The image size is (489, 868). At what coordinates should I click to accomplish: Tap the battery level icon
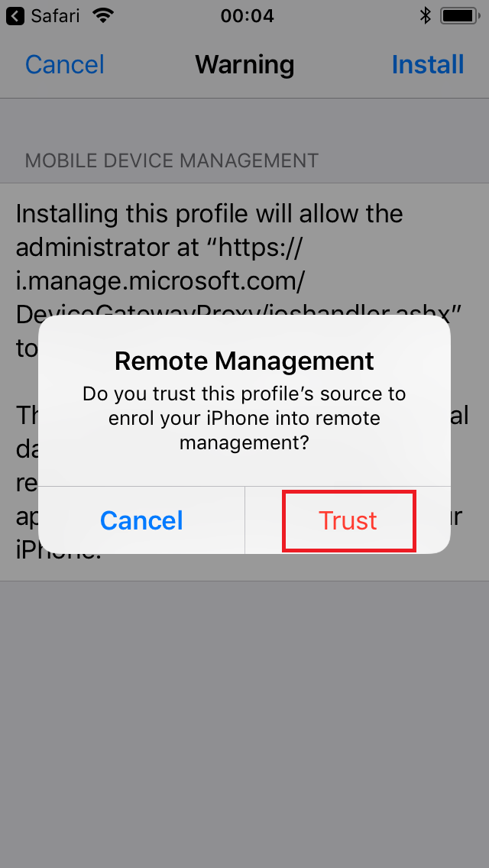point(460,15)
